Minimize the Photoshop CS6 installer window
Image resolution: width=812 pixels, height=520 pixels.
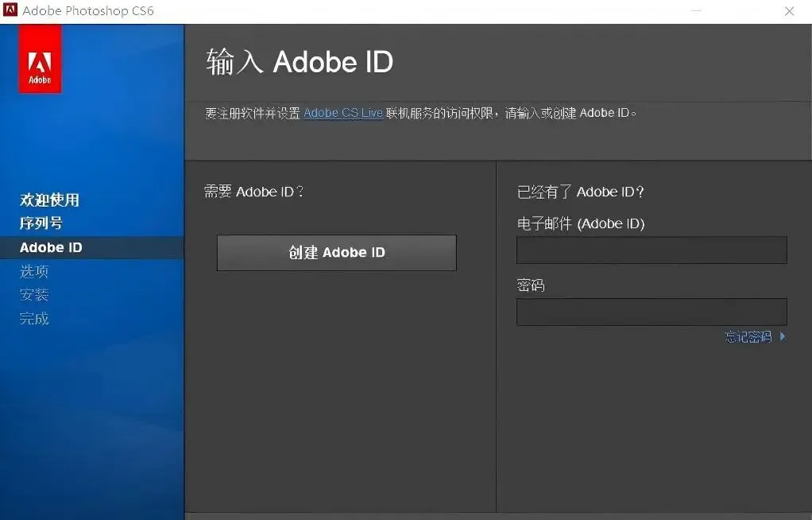(697, 11)
